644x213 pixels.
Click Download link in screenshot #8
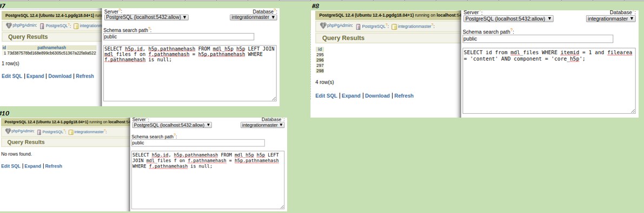(x=377, y=95)
